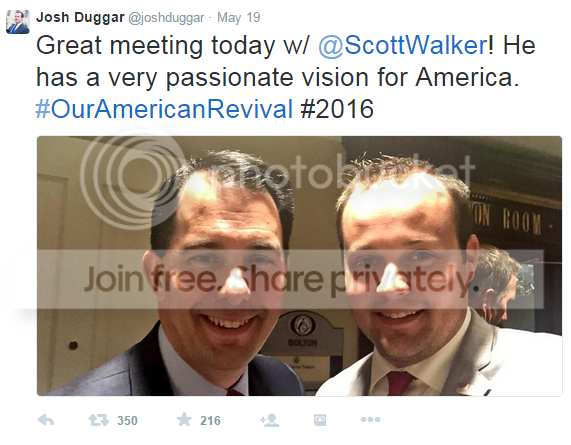Open the @ScottWalker mention link
571x445 pixels.
click(403, 46)
